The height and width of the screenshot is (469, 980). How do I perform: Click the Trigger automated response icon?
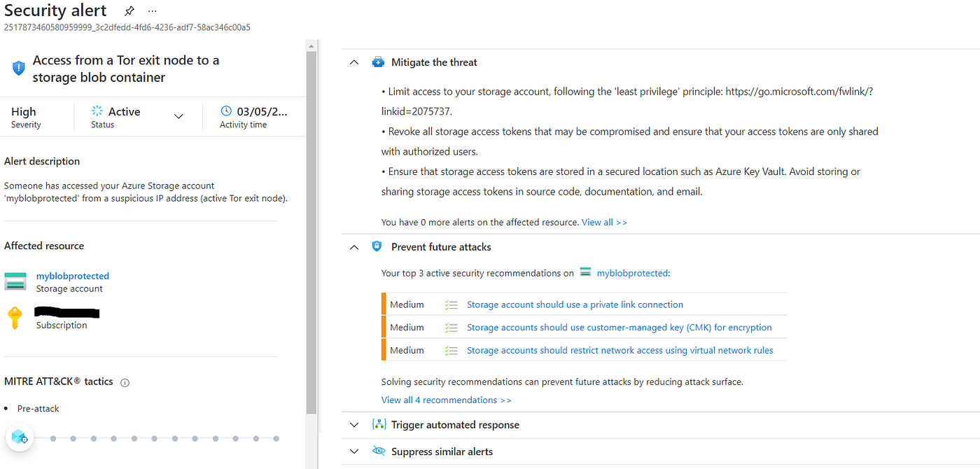click(379, 424)
